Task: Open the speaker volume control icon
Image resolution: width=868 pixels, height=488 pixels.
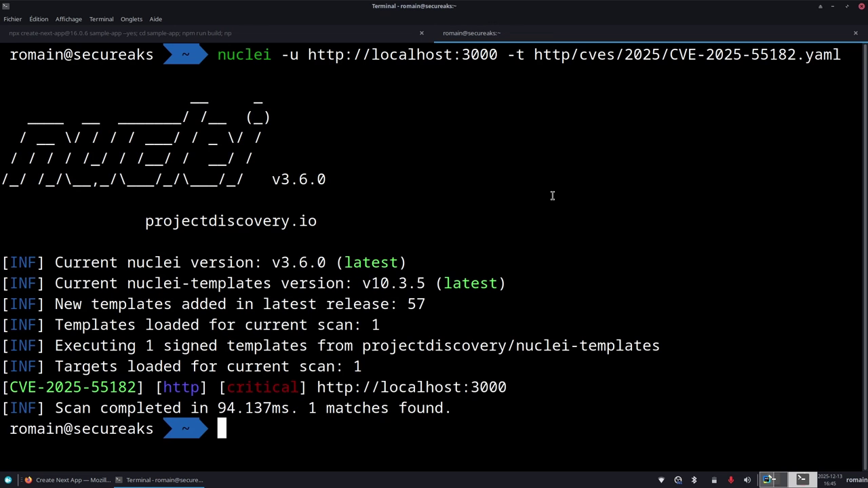Action: (x=747, y=480)
